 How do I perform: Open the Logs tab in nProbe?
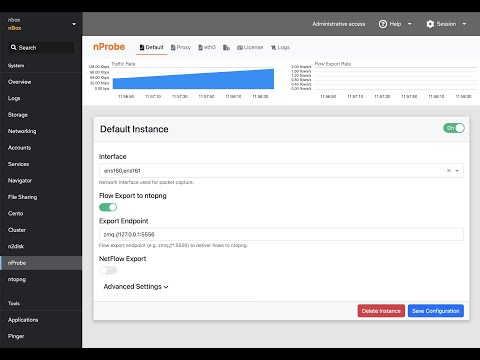coord(280,47)
